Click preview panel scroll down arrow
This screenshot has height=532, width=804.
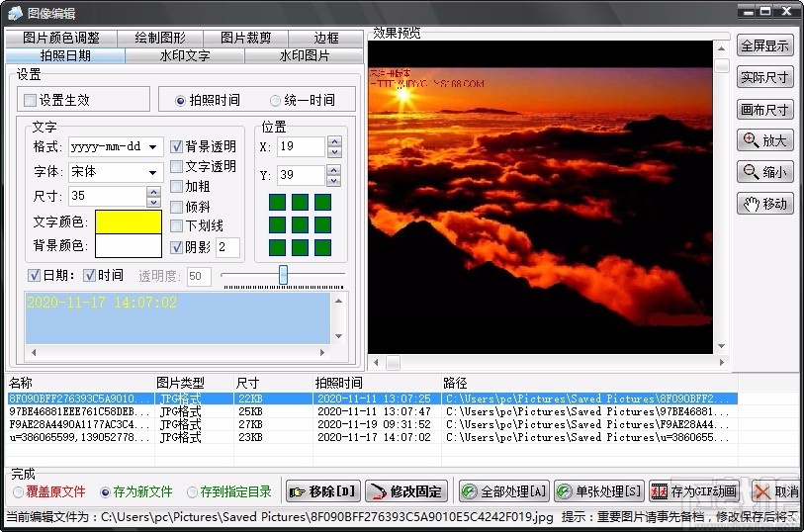[722, 346]
